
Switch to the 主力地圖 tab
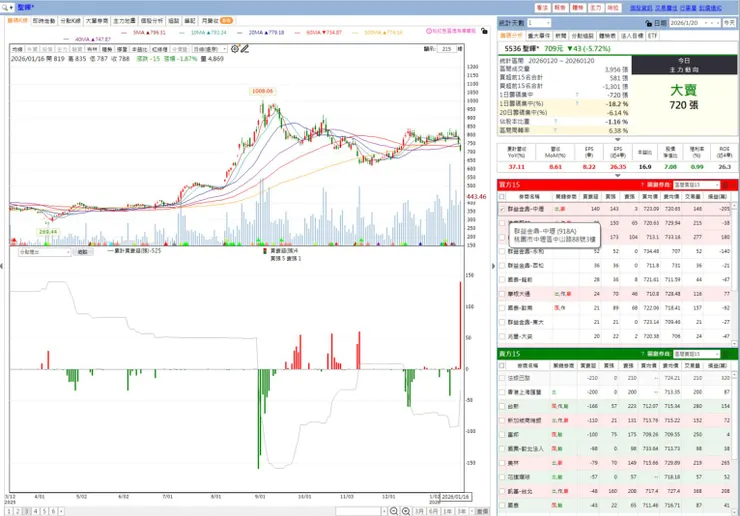pos(124,21)
